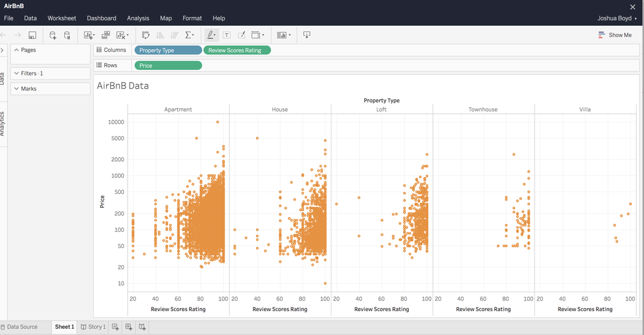The image size is (644, 335).
Task: Expand the Filters card
Action: click(16, 74)
